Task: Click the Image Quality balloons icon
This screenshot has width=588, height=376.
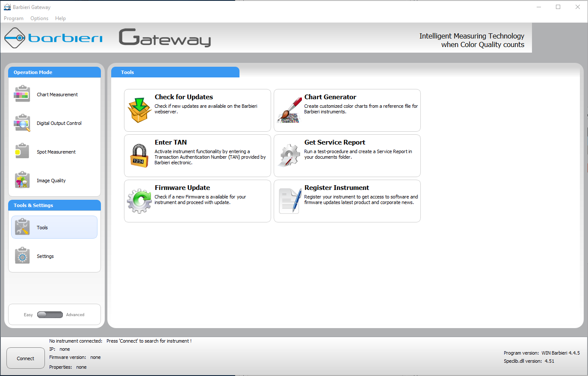Action: pyautogui.click(x=22, y=180)
